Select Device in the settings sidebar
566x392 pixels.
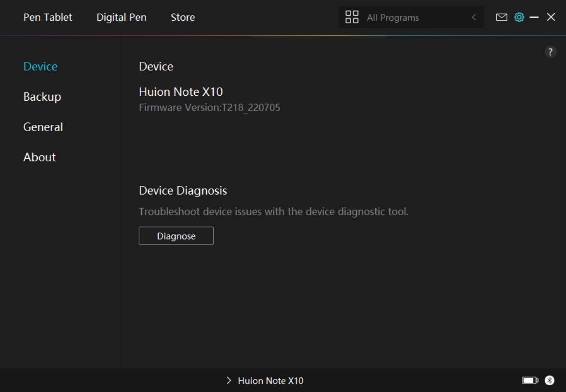click(x=41, y=66)
